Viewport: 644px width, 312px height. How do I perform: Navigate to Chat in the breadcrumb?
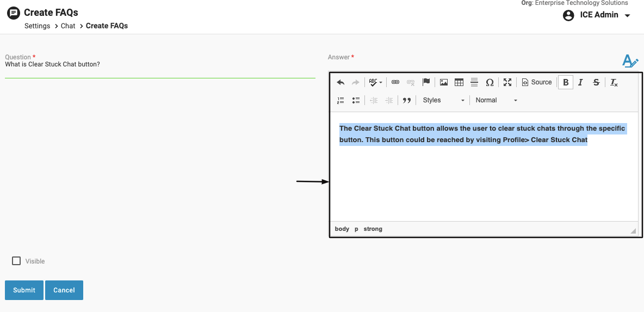pyautogui.click(x=68, y=26)
